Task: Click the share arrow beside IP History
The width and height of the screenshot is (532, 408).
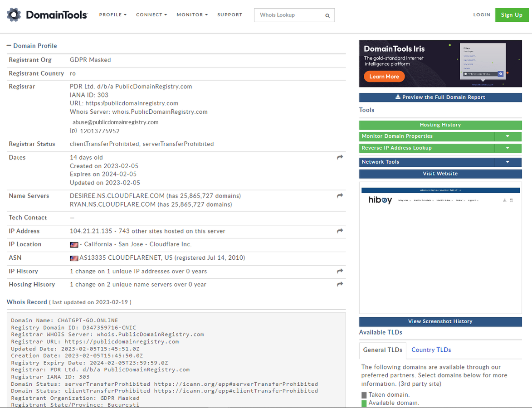Action: point(340,271)
